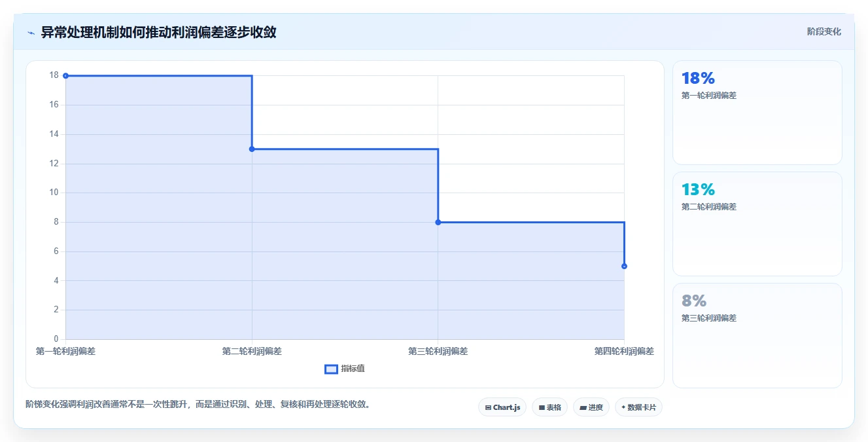This screenshot has width=868, height=442.
Task: Click the footnote text about 阶梯变化
Action: pyautogui.click(x=200, y=404)
